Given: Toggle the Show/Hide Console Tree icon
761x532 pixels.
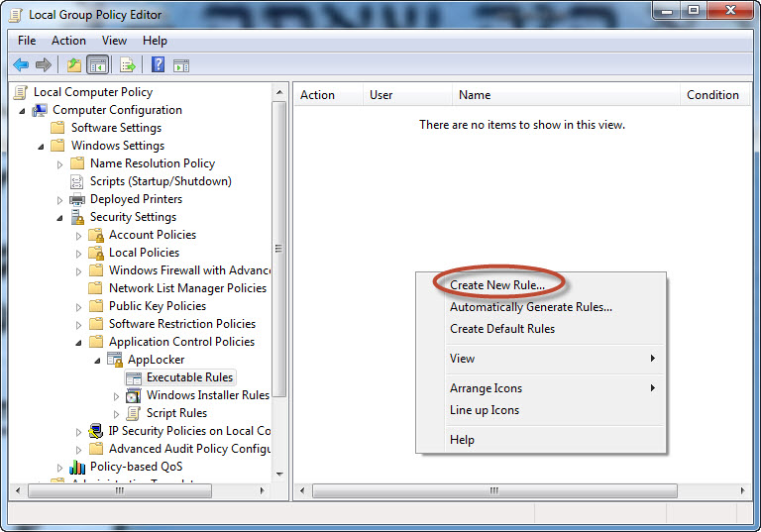Looking at the screenshot, I should (97, 64).
